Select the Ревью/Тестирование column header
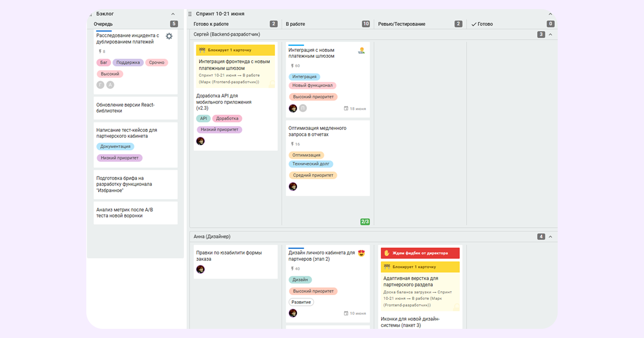The width and height of the screenshot is (644, 338). click(x=401, y=24)
